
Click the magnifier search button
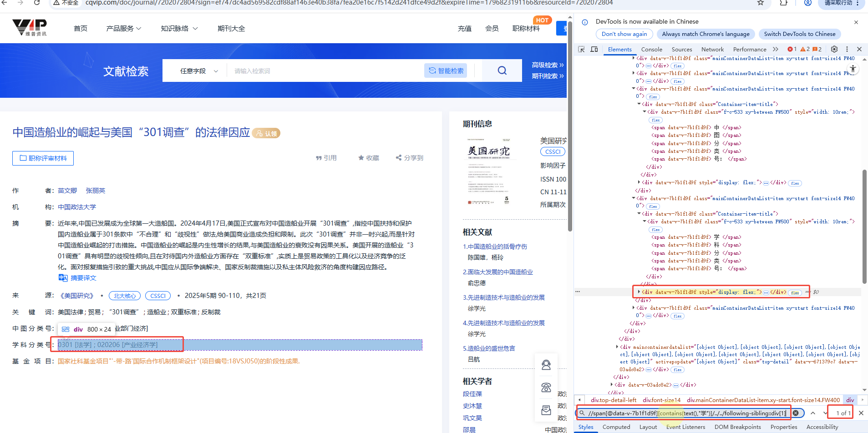point(502,70)
